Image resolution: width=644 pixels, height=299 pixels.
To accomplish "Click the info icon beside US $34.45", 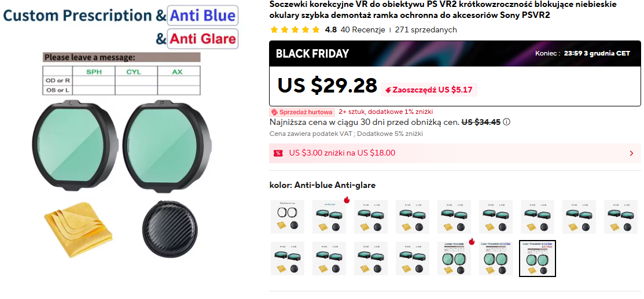I will [506, 122].
